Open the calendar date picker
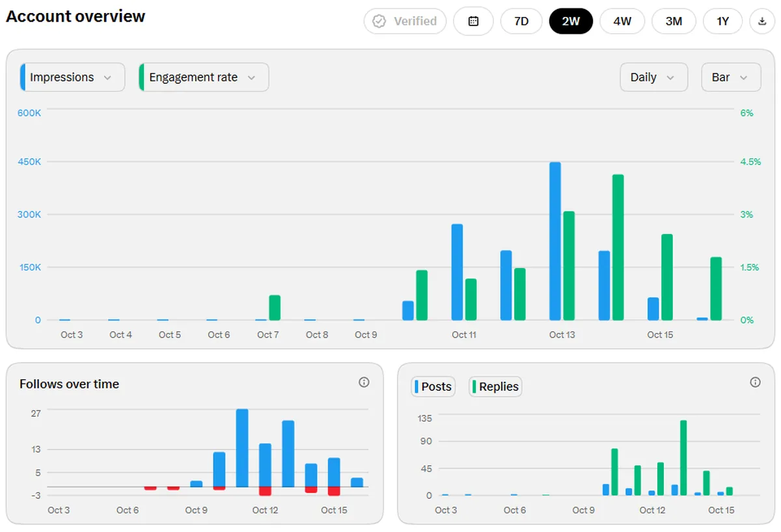Viewport: 781px width, 532px height. pyautogui.click(x=473, y=21)
